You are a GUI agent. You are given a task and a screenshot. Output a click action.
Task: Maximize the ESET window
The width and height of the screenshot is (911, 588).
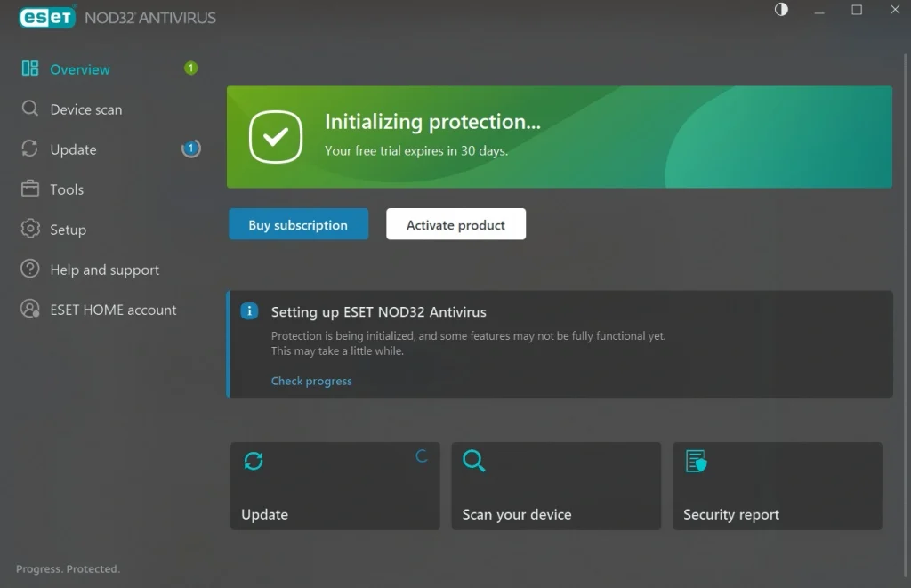(x=857, y=10)
